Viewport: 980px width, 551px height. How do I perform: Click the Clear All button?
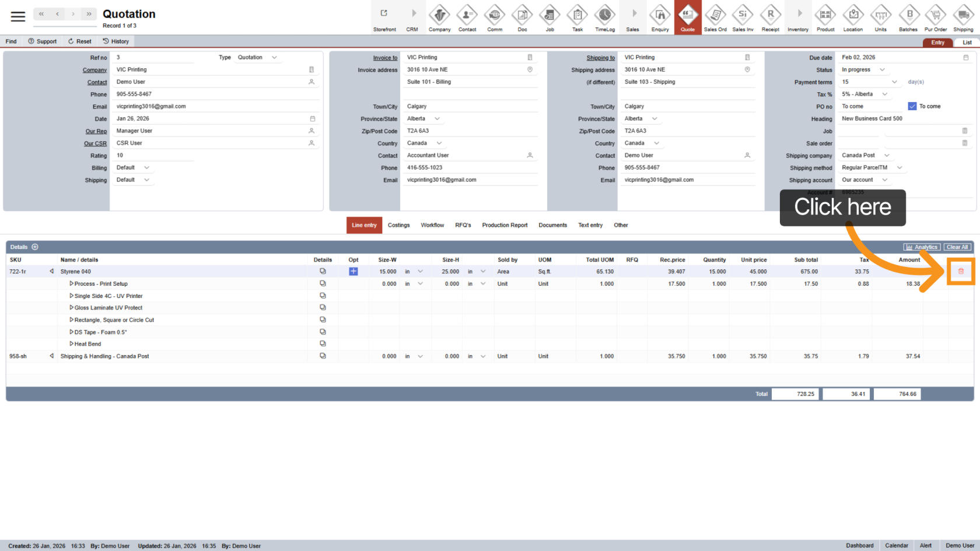tap(957, 247)
